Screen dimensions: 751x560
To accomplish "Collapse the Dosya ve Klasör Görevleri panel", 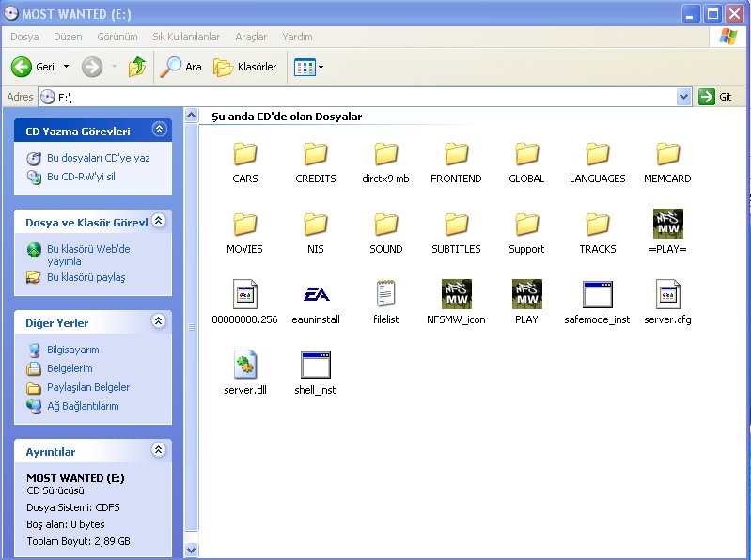I will [x=159, y=220].
